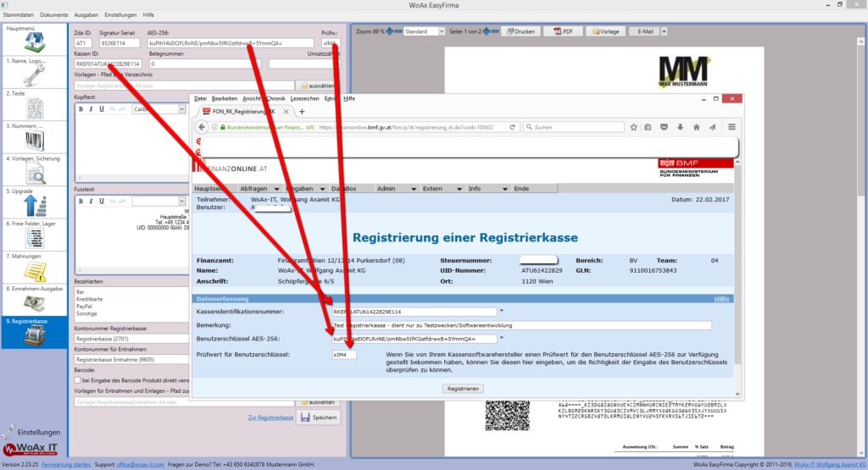Click Fernwartung starten link in status bar
Image resolution: width=868 pixels, height=470 pixels.
tap(66, 464)
